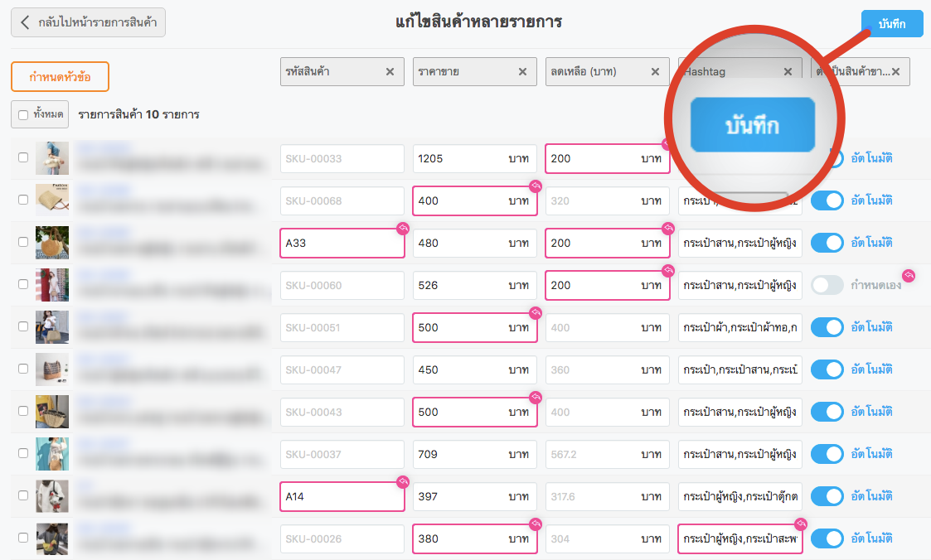Go back via กลับไปหน้ารายการสินค้า
This screenshot has height=560, width=931.
click(x=89, y=22)
